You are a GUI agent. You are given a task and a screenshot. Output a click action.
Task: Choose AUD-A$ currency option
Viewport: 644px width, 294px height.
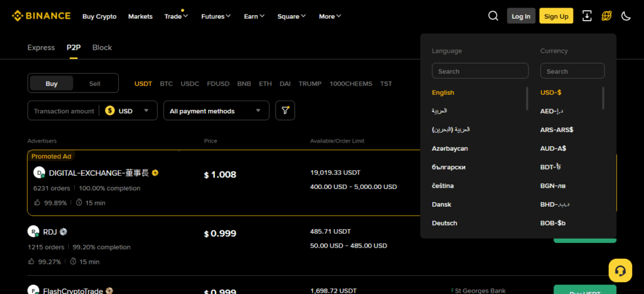tap(553, 148)
